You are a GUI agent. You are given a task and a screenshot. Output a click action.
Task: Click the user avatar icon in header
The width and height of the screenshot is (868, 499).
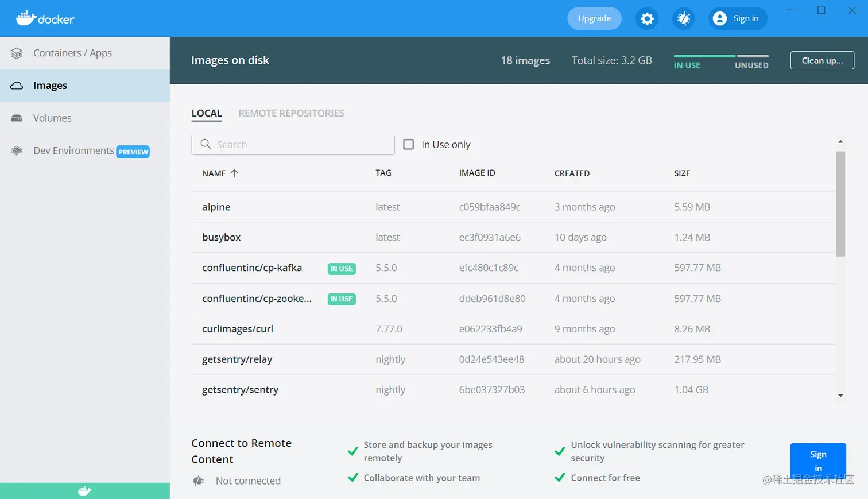tap(719, 18)
